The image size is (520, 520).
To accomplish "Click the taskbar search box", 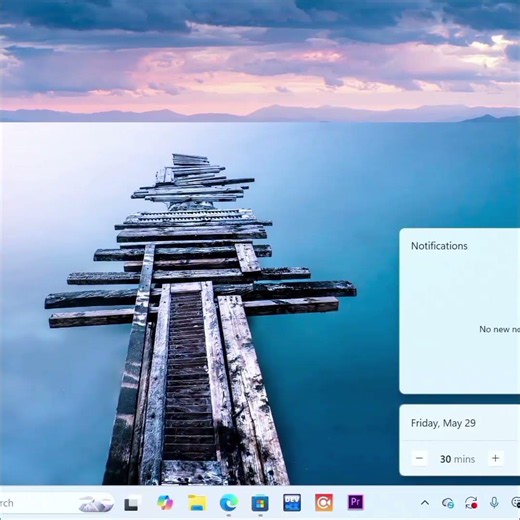I will pos(57,503).
